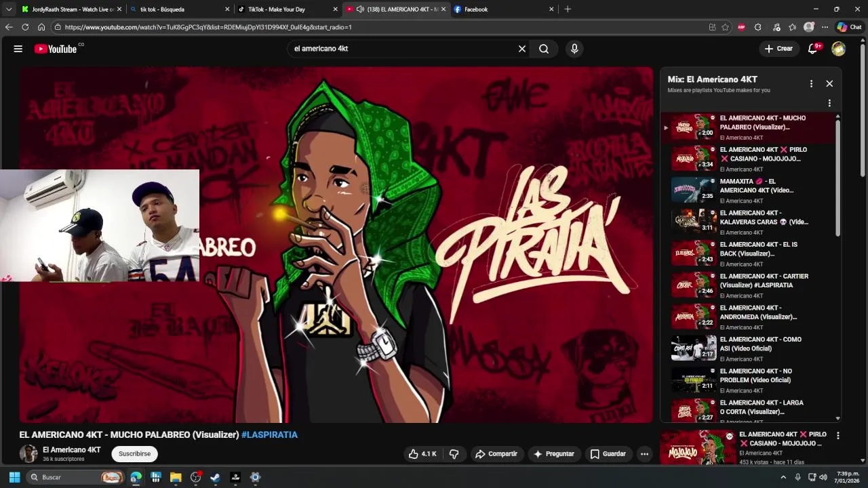868x488 pixels.
Task: Run the search with the magnifier button
Action: (x=544, y=49)
